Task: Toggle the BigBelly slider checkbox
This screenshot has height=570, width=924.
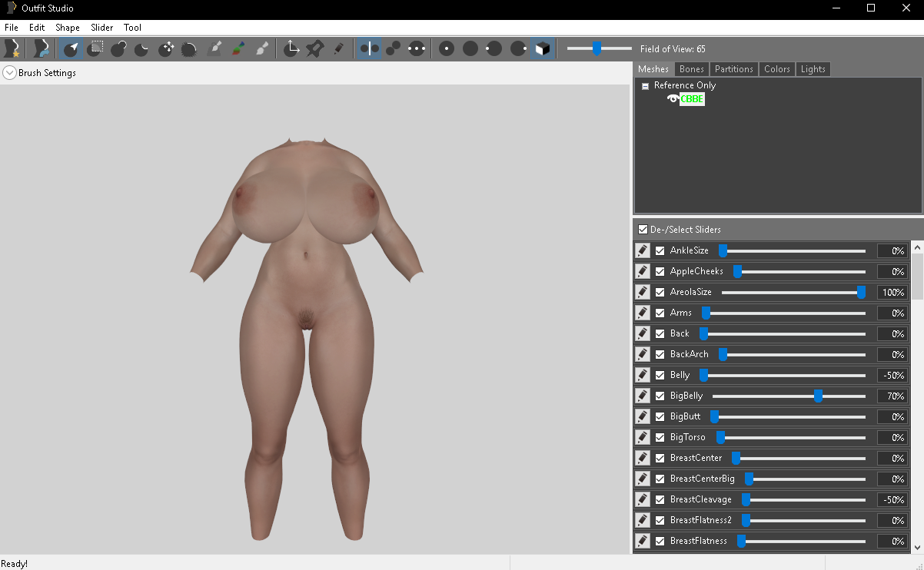Action: (660, 396)
